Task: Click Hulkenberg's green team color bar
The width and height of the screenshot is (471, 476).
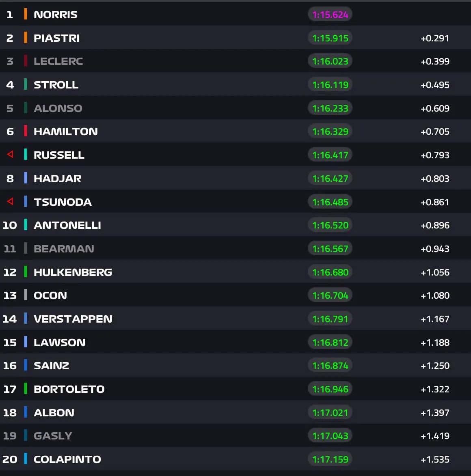Action: coord(26,272)
